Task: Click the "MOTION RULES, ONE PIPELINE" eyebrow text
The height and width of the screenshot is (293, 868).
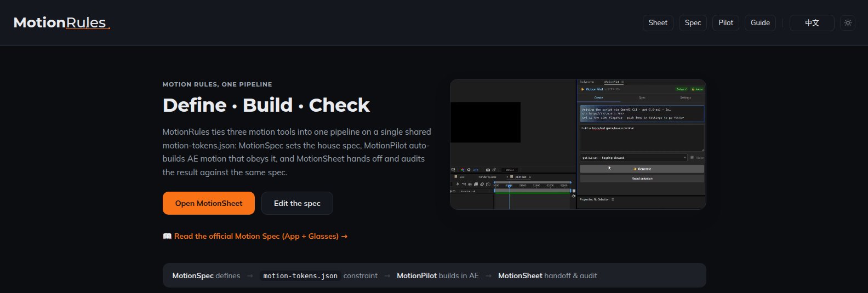Action: [218, 84]
